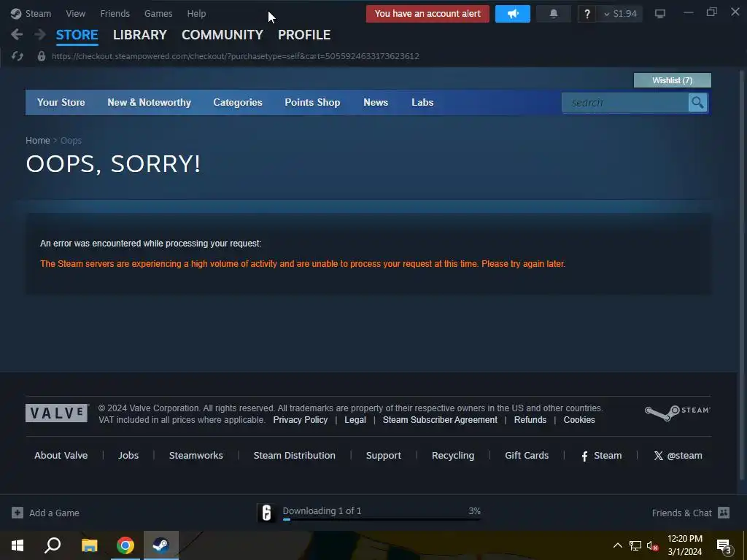This screenshot has width=747, height=560.
Task: Open the Legal link
Action: tap(355, 419)
